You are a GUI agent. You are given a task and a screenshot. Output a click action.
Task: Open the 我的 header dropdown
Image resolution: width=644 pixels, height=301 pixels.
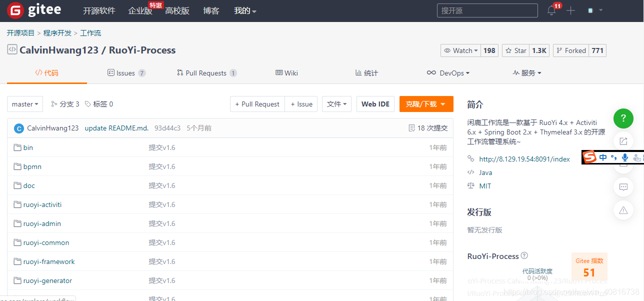(245, 11)
